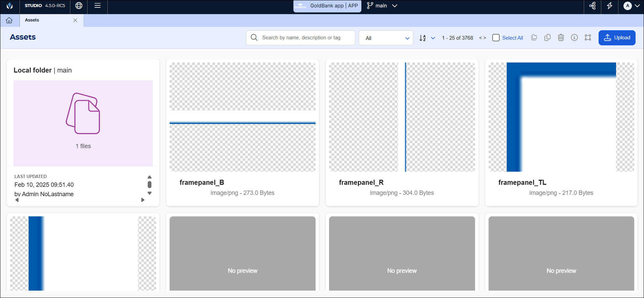The image size is (644, 298).
Task: Click the lightning bolt icon
Action: coord(609,6)
